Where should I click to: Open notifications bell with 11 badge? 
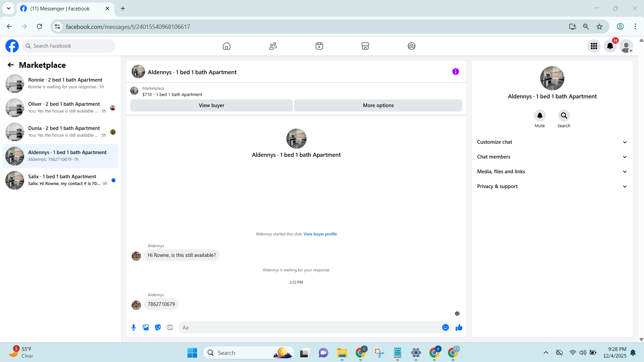[610, 46]
